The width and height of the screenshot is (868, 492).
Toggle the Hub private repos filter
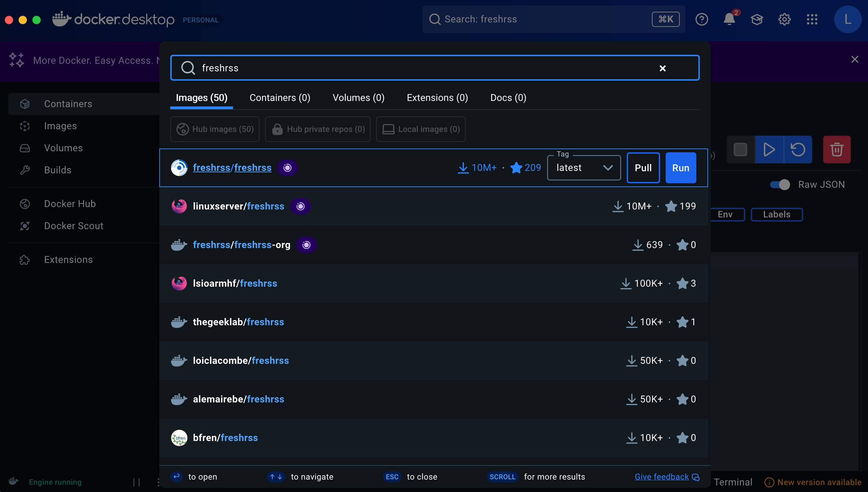tap(317, 129)
